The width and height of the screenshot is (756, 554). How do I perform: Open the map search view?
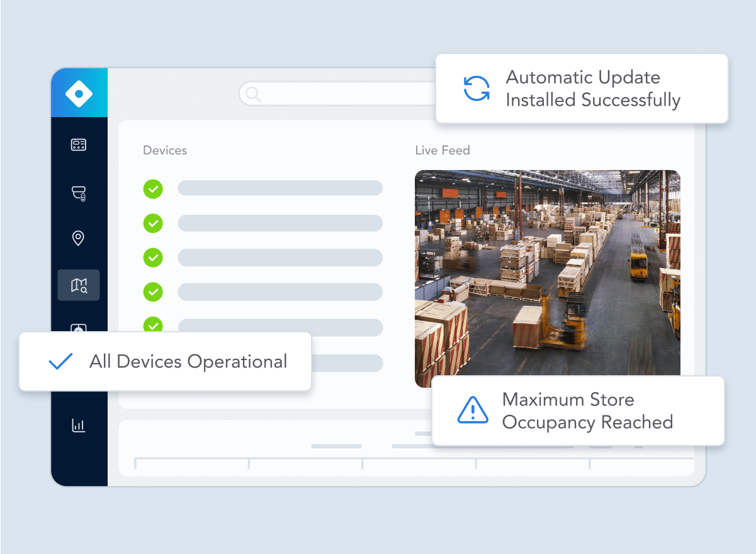pyautogui.click(x=79, y=285)
